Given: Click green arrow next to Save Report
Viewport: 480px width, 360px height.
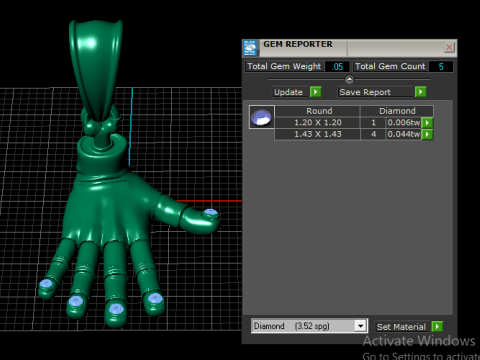Looking at the screenshot, I should [421, 92].
